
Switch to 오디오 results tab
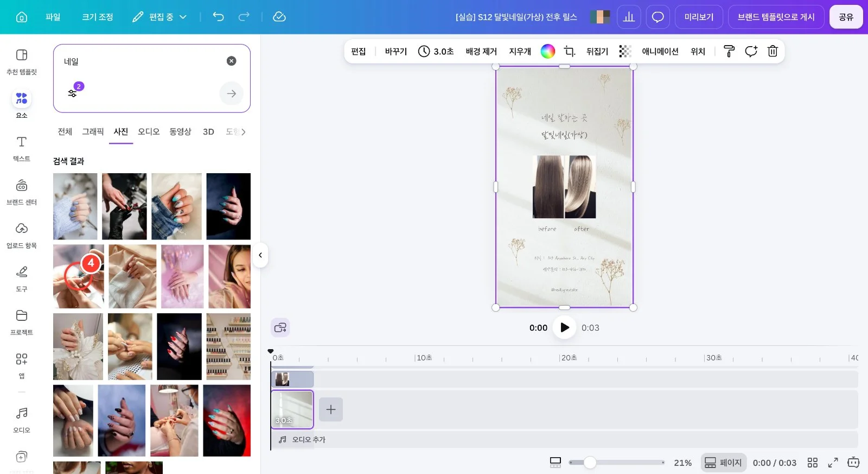tap(149, 132)
